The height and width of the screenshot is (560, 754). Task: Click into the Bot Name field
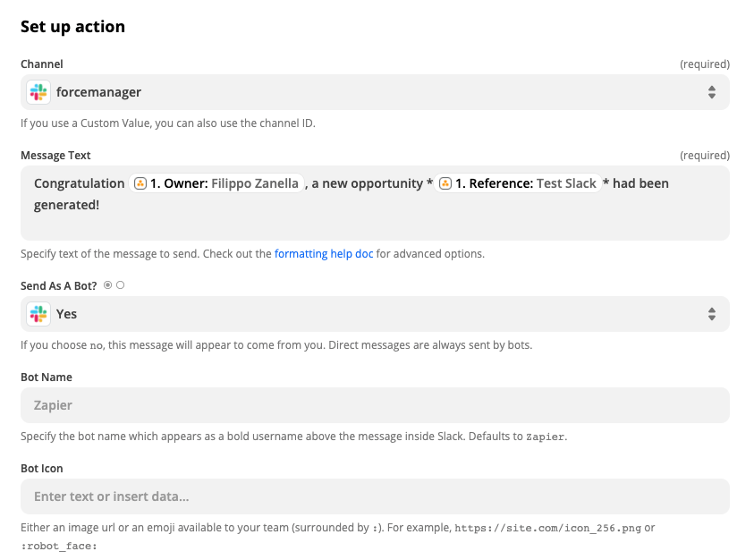coord(375,405)
